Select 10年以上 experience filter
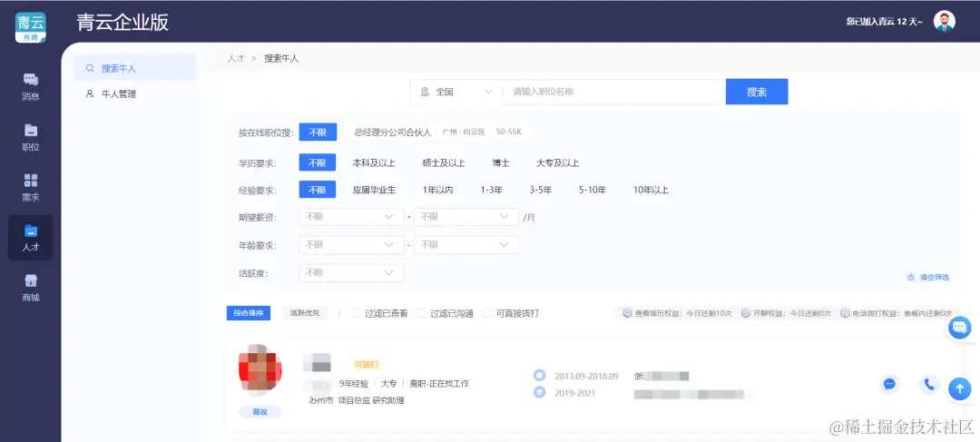Viewport: 980px width, 442px height. click(x=651, y=190)
